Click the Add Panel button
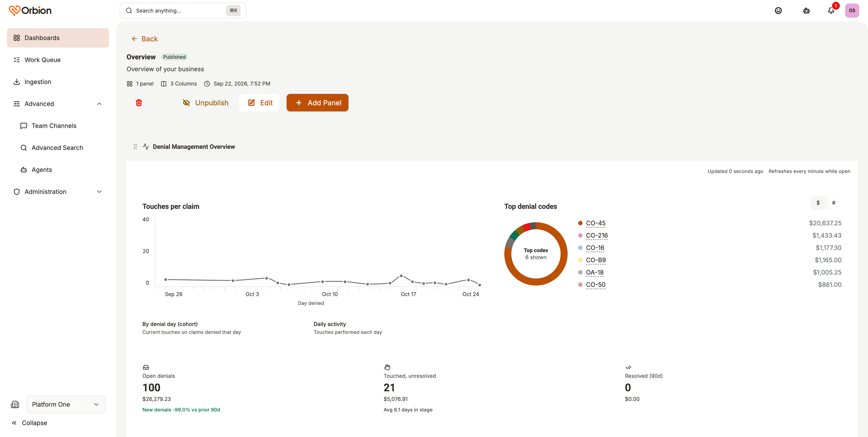The width and height of the screenshot is (868, 437). click(x=317, y=103)
